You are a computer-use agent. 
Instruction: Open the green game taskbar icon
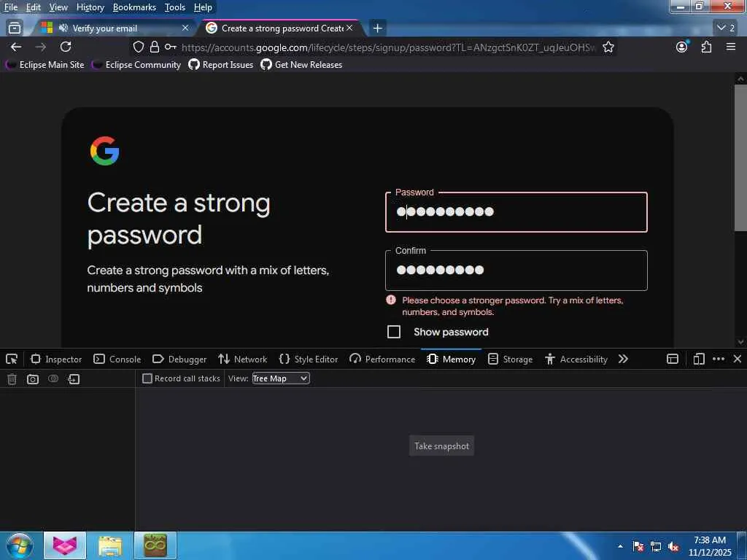point(155,545)
